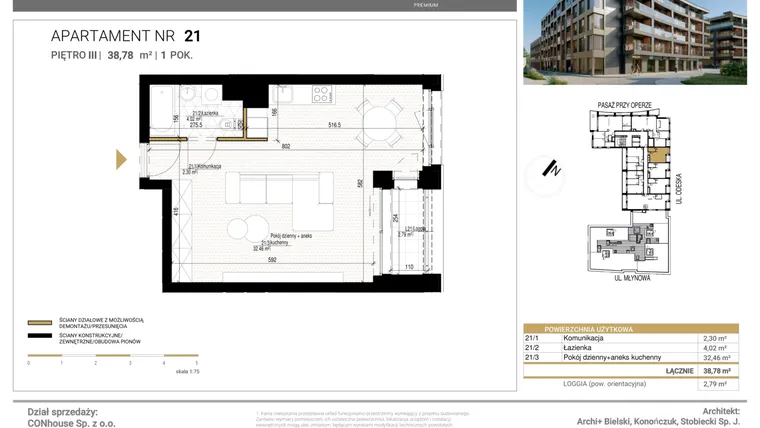Open the building render photo
Viewport: 760px width, 428px height.
pos(634,42)
